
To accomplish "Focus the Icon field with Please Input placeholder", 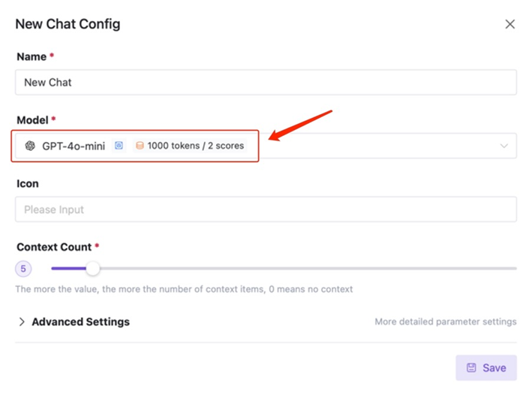I will pos(266,209).
